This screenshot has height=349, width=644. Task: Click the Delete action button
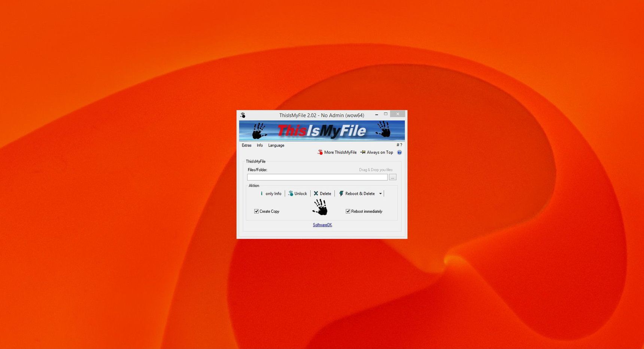[x=322, y=194]
